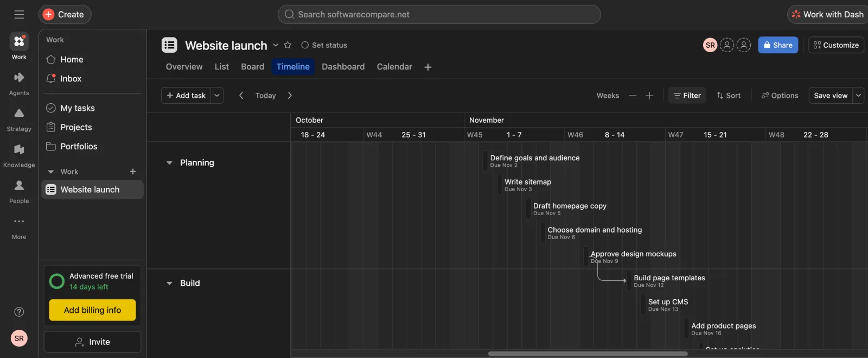This screenshot has height=358, width=868.
Task: Open the People section
Action: click(19, 191)
